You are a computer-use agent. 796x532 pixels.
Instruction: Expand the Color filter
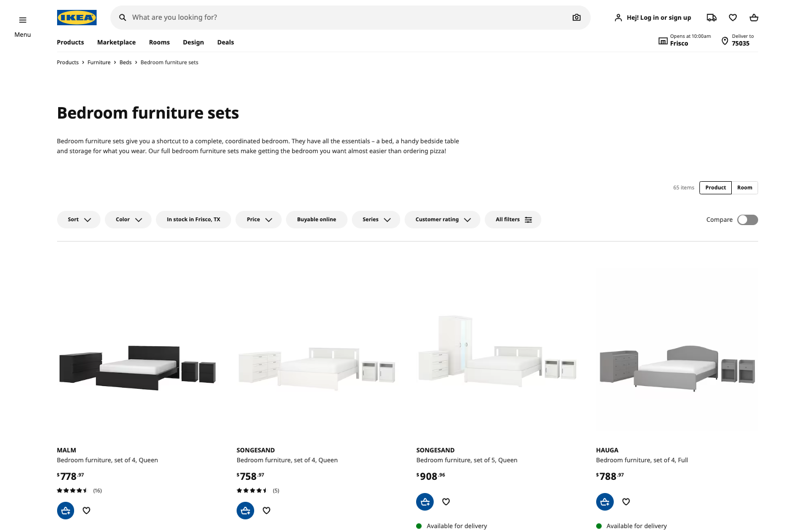tap(128, 220)
